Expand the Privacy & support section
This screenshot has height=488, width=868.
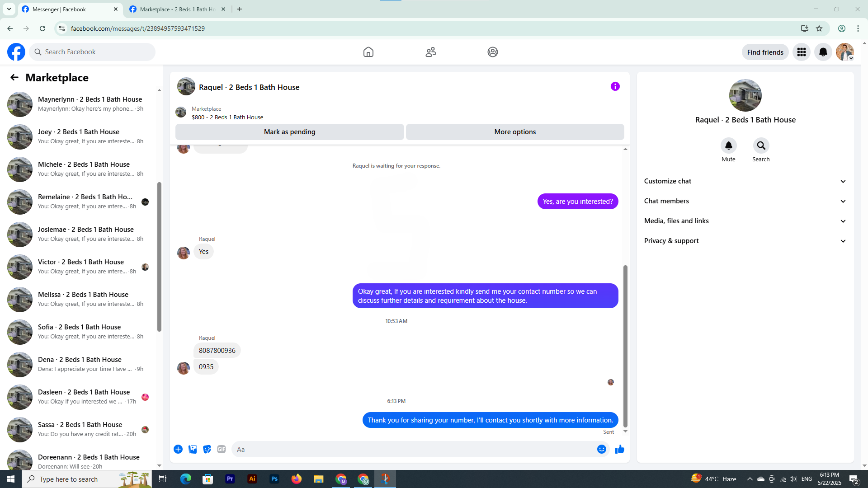click(745, 241)
